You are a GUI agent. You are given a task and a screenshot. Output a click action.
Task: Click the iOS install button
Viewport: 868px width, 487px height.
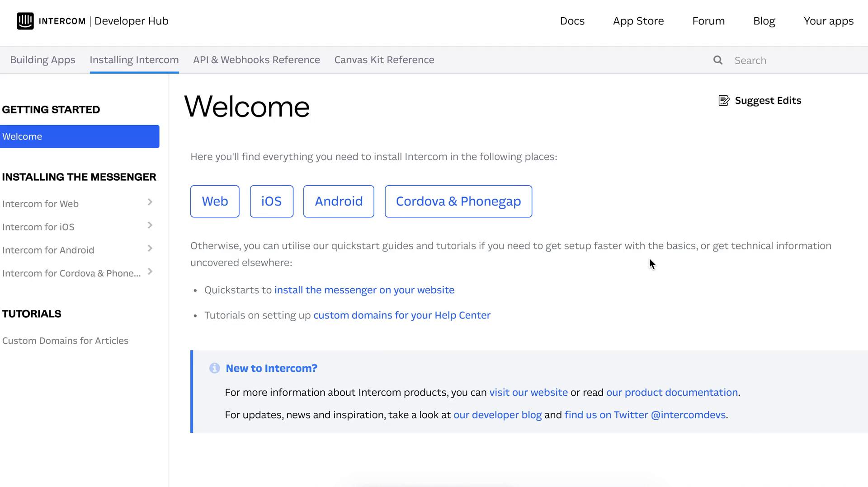point(272,201)
